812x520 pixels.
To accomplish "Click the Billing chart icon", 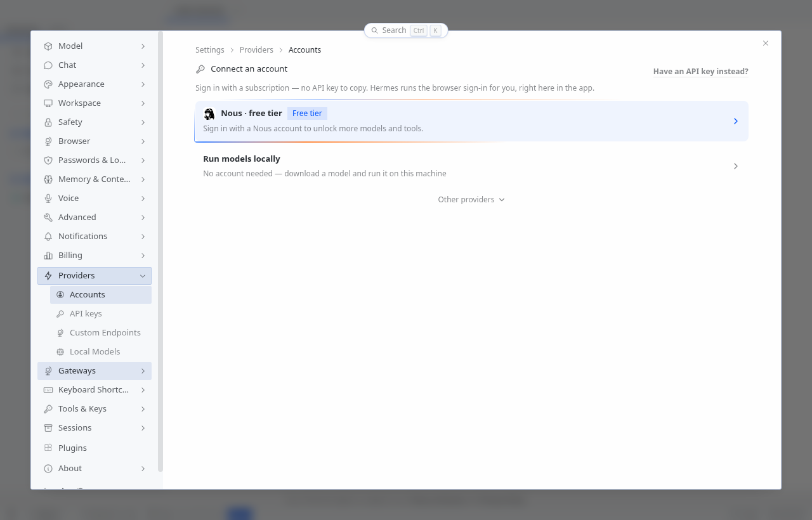I will pyautogui.click(x=48, y=256).
